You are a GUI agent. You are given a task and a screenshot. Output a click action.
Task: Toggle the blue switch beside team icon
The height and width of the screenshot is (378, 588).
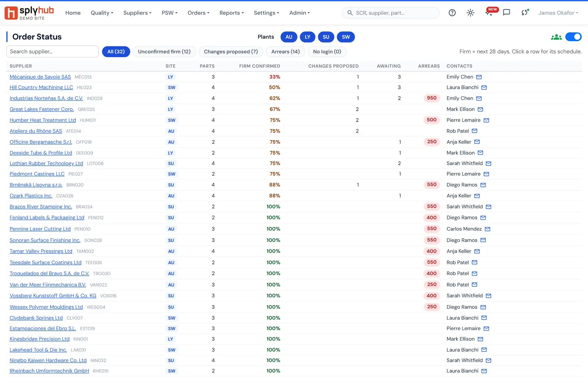coord(573,37)
